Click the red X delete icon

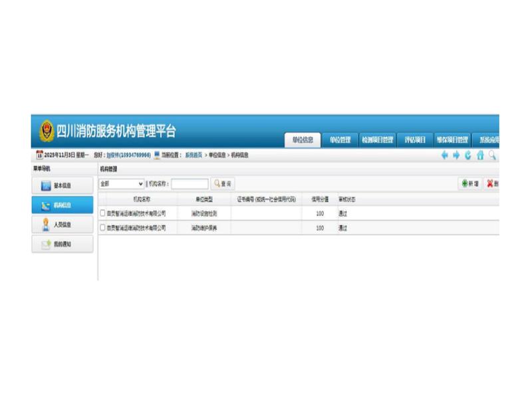(490, 183)
